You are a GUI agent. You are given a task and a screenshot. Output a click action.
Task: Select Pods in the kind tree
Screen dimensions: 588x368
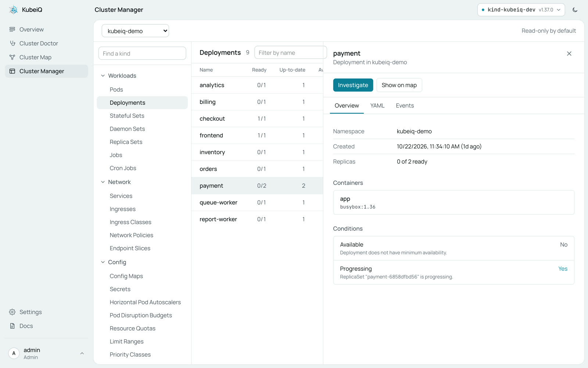tap(142, 90)
